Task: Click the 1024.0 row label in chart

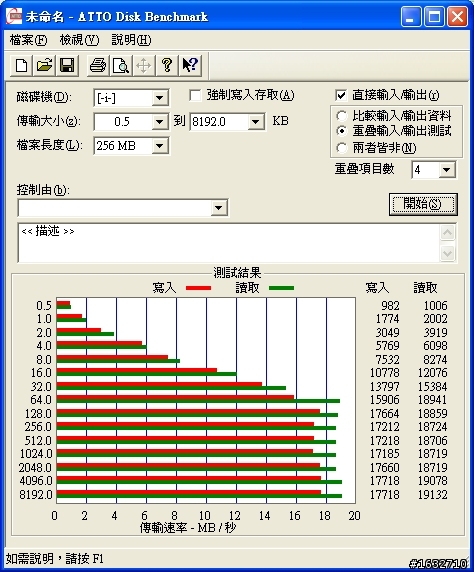Action: tap(36, 454)
